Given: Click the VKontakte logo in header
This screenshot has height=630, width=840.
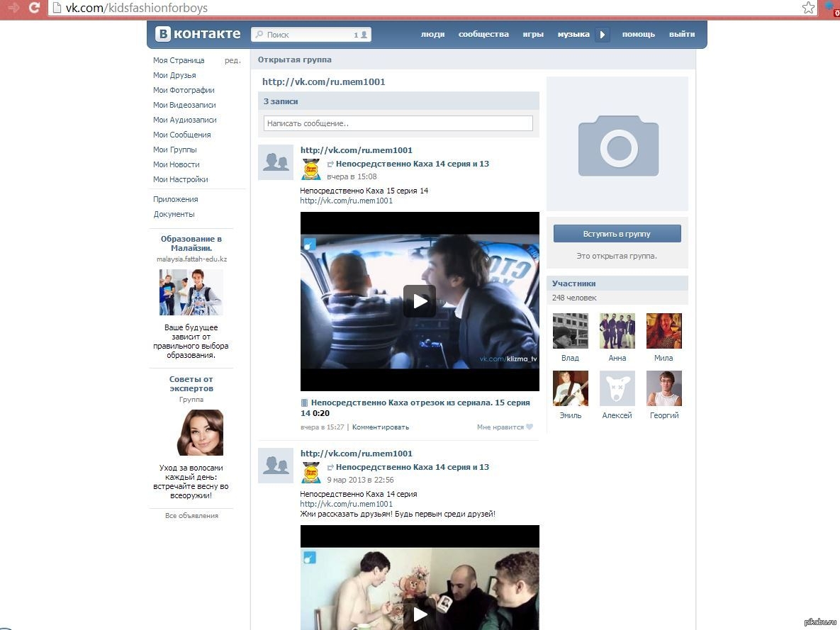Looking at the screenshot, I should 198,34.
